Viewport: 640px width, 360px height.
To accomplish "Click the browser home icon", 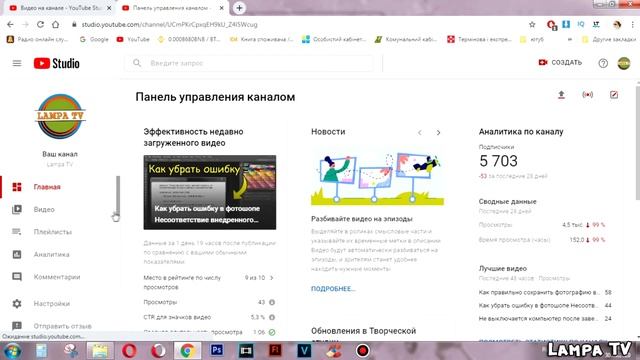I will coord(56,24).
